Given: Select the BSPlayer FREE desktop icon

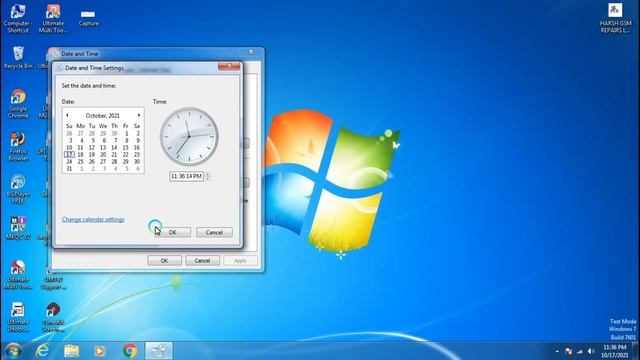Looking at the screenshot, I should [x=18, y=189].
